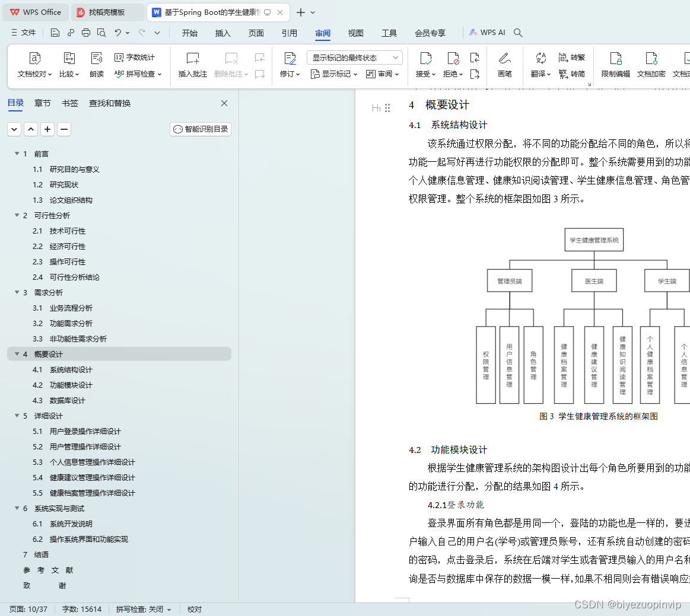
Task: Switch to the 开始 ribbon tab
Action: 190,33
